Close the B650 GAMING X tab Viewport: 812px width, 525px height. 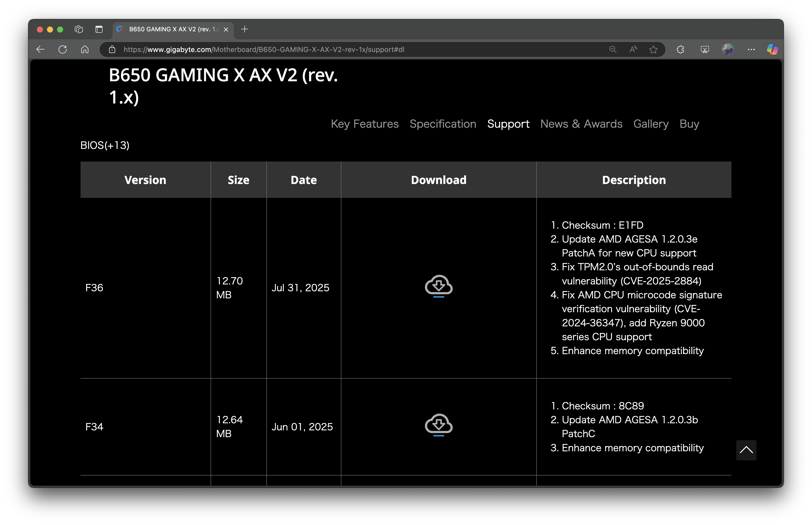point(226,30)
